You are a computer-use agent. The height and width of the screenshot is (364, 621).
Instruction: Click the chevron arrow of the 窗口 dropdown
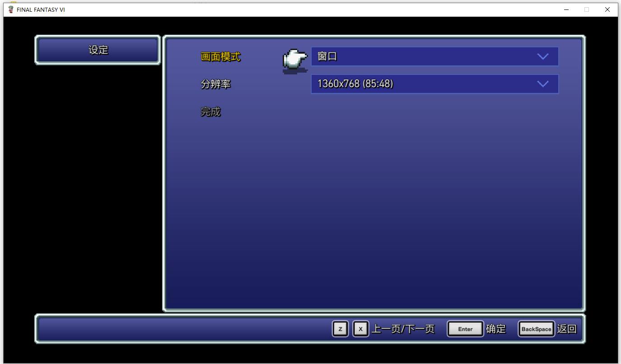(x=543, y=56)
